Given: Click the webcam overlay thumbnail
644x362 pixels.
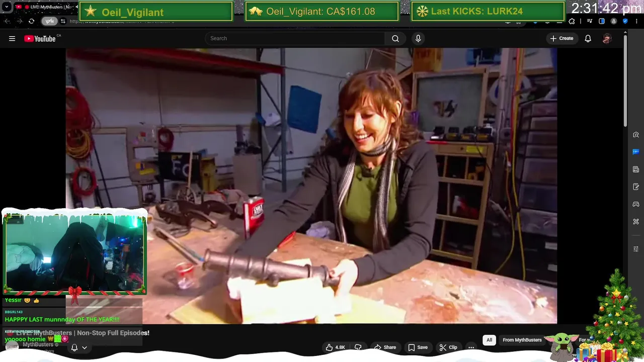Looking at the screenshot, I should click(x=74, y=253).
